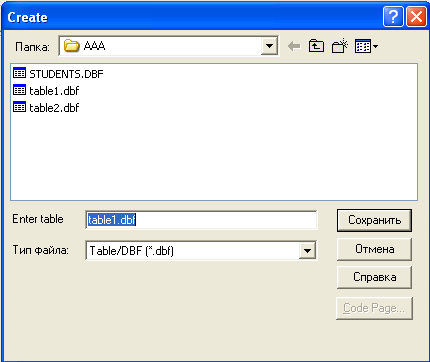The height and width of the screenshot is (362, 430).
Task: Create a new folder icon
Action: 340,46
